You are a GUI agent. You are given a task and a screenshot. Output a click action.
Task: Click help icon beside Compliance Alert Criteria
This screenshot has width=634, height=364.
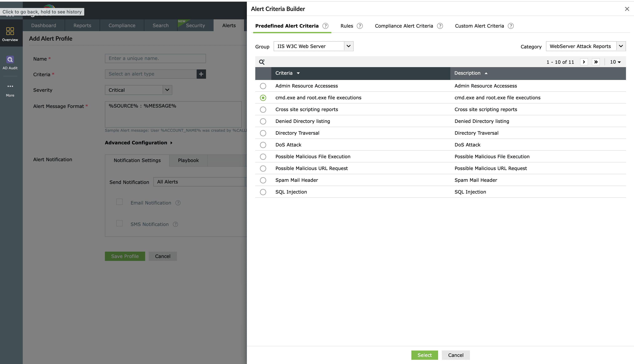click(x=440, y=26)
